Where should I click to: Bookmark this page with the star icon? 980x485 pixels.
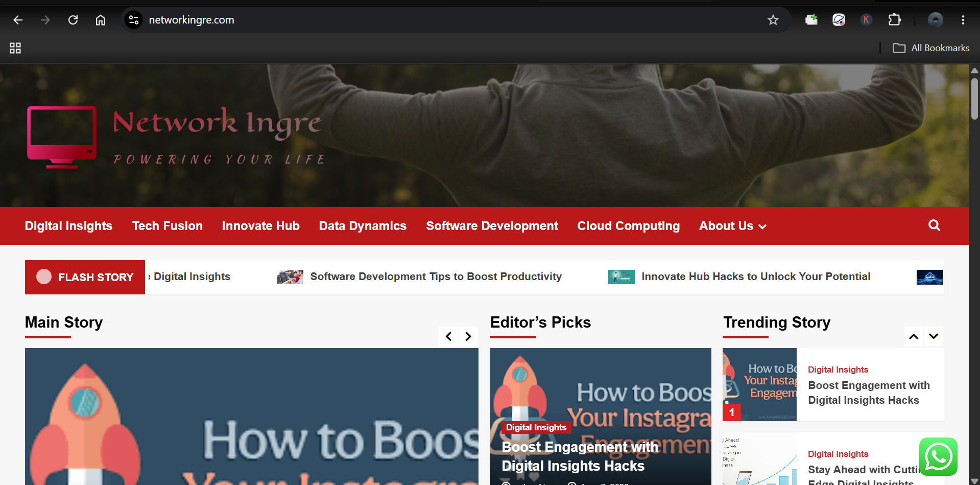773,20
